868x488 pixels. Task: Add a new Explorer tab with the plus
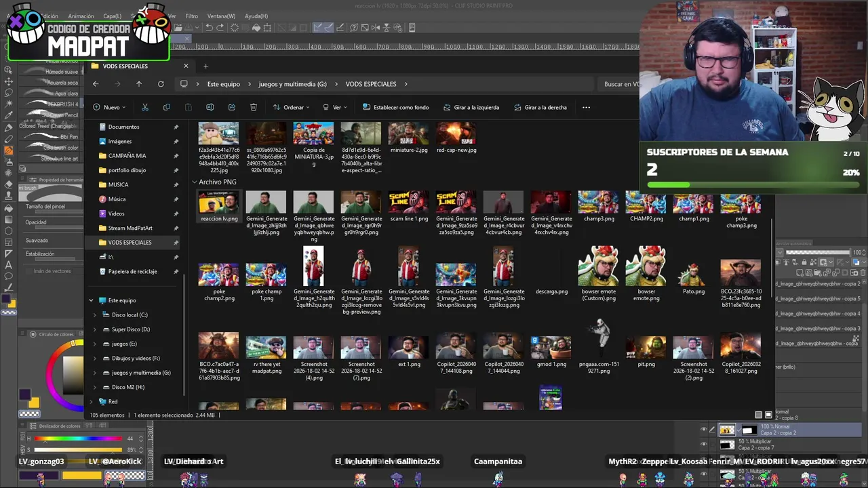(x=205, y=66)
